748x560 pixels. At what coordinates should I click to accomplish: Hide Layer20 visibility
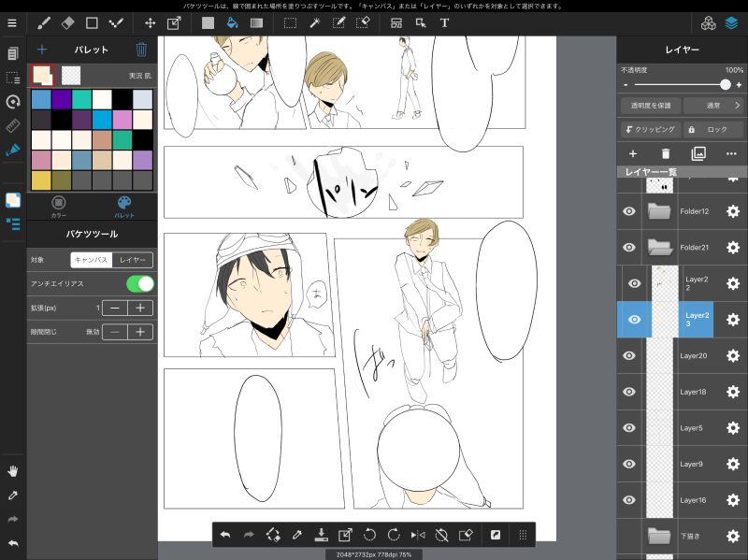[629, 356]
